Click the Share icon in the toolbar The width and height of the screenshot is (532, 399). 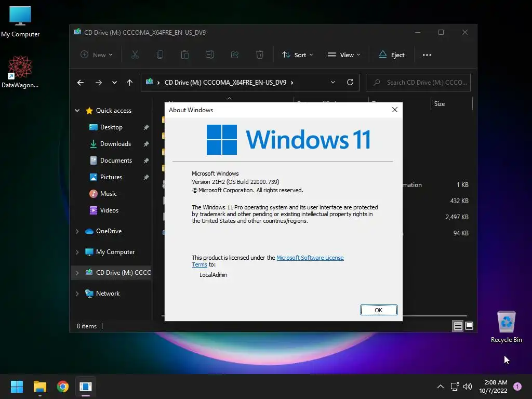coord(235,55)
